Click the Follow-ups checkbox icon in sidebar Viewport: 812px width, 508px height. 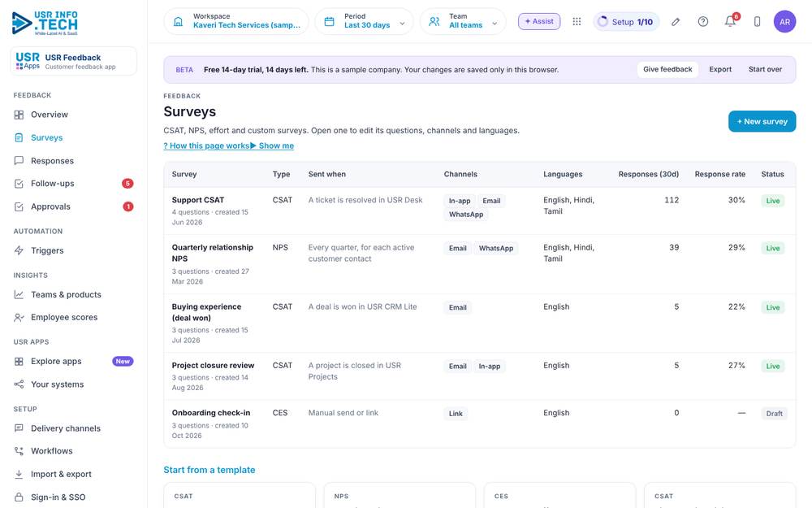[x=19, y=184]
